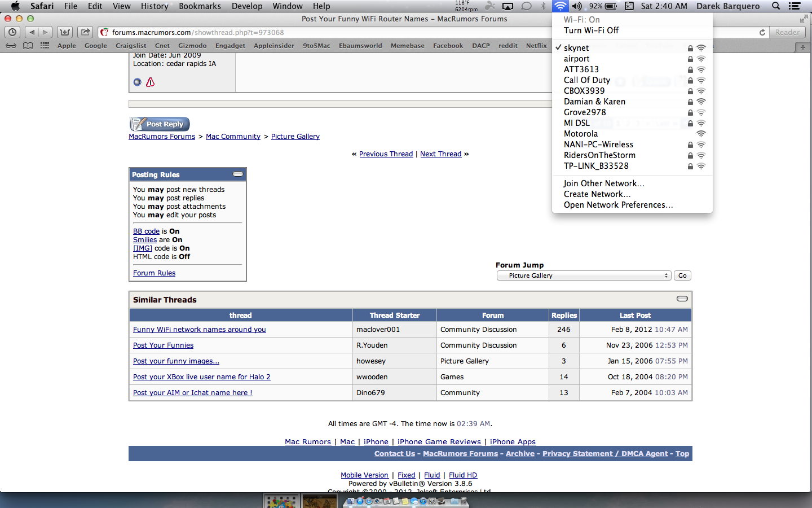The height and width of the screenshot is (508, 812).
Task: Click the battery status icon
Action: click(x=611, y=6)
